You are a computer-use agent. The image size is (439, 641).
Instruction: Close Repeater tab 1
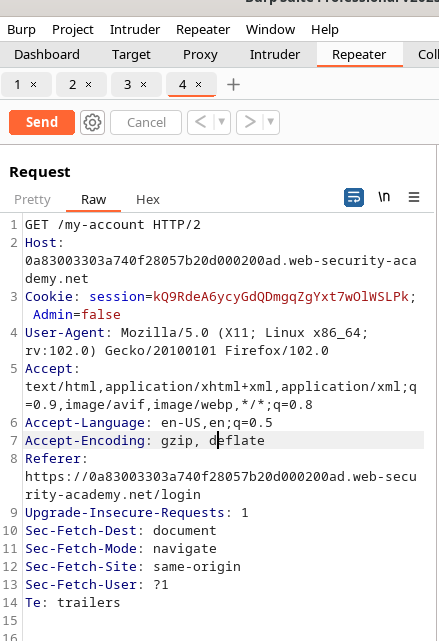34,84
